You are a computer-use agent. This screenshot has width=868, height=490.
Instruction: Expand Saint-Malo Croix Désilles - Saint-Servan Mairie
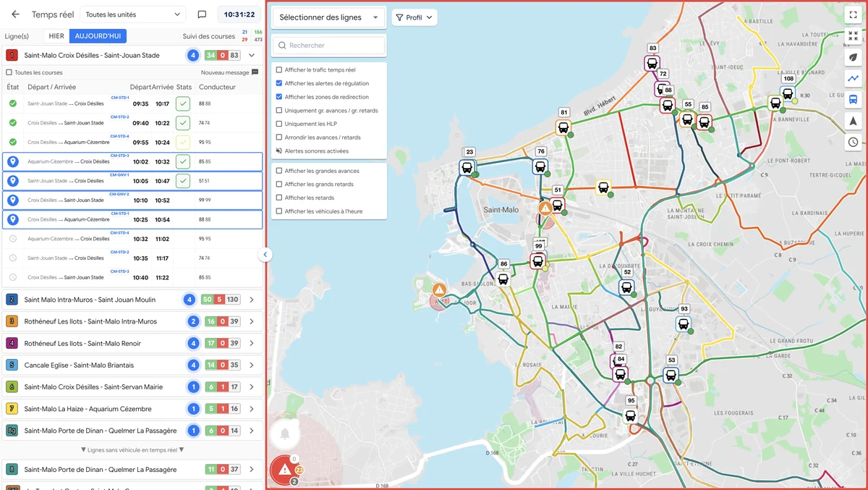[252, 386]
